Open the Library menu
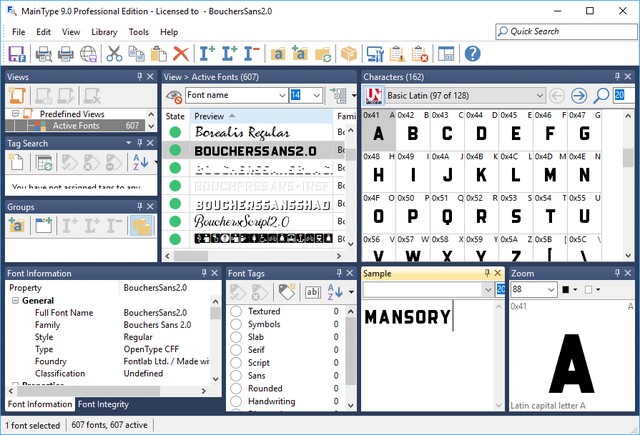The image size is (640, 435). click(x=103, y=32)
